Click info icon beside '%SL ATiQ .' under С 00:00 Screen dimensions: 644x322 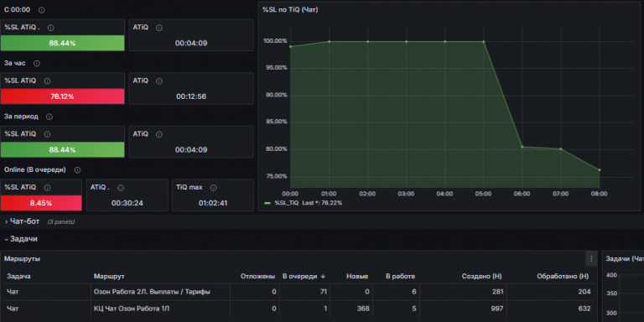[x=51, y=28]
